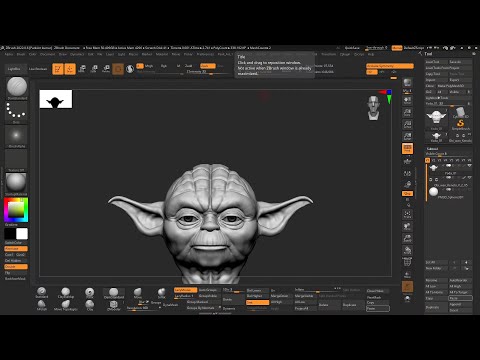This screenshot has width=480, height=360.
Task: Collapse the Subtool section header
Action: [432, 149]
